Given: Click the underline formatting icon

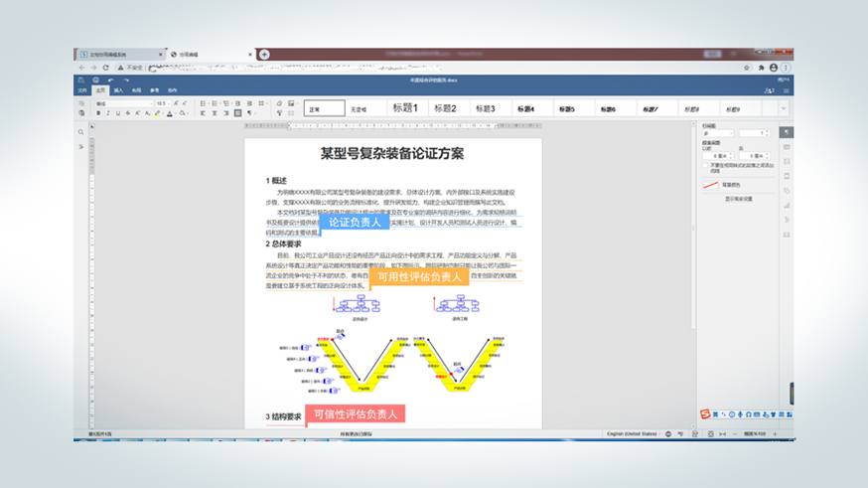Looking at the screenshot, I should point(118,113).
